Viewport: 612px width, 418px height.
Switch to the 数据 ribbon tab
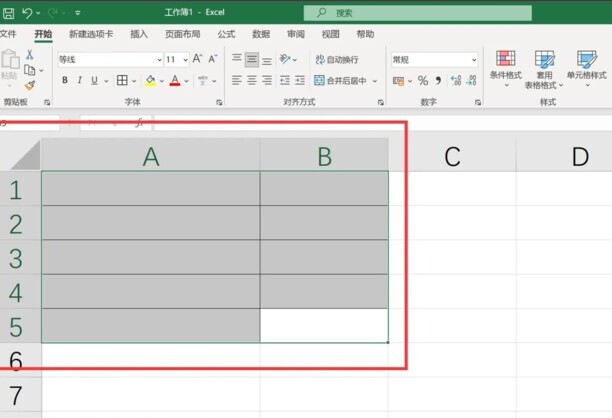pos(261,34)
